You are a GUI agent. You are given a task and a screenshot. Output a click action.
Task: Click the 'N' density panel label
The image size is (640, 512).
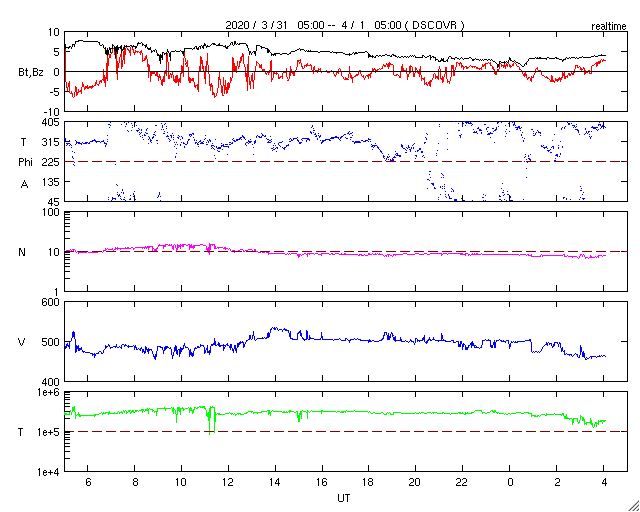22,252
